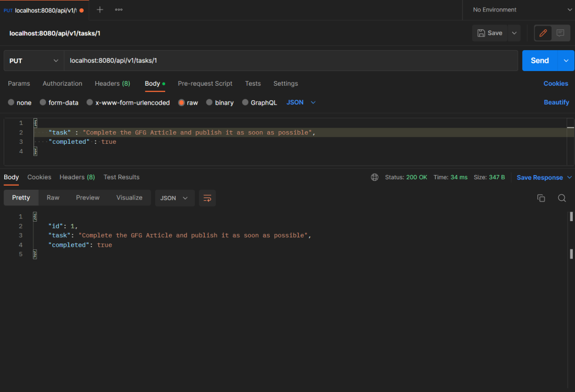Screen dimensions: 575x392
Task: Switch to the Preview response view
Action: click(x=88, y=198)
